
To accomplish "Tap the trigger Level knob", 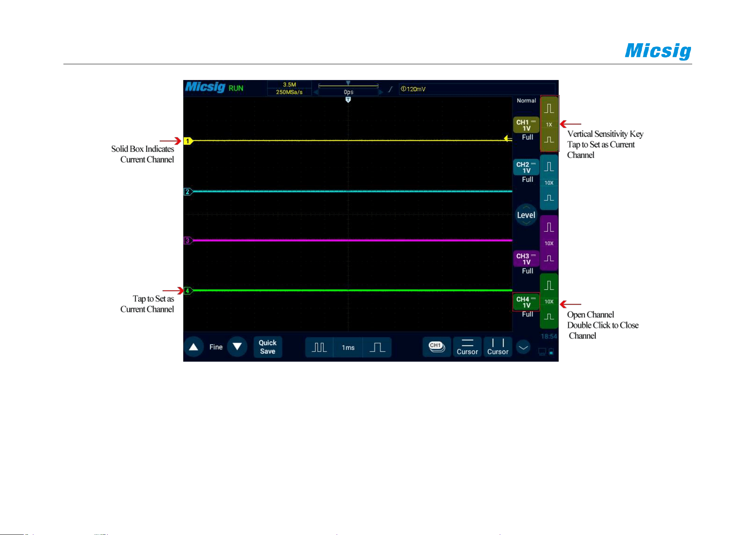I will 526,215.
